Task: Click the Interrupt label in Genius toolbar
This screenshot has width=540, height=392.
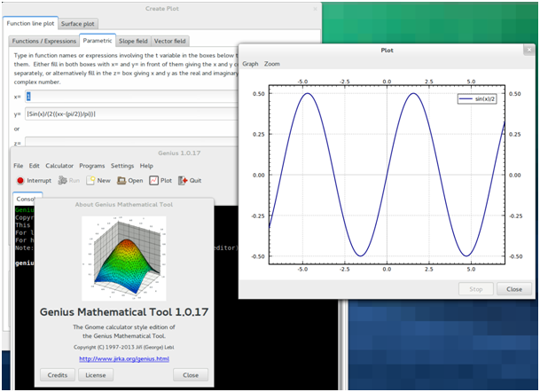Action: (x=39, y=181)
